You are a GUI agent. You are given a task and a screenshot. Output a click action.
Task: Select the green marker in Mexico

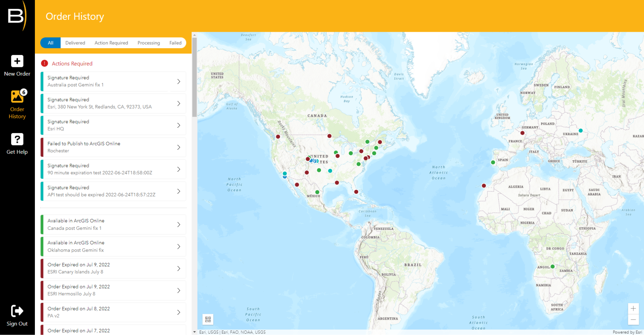click(x=317, y=192)
